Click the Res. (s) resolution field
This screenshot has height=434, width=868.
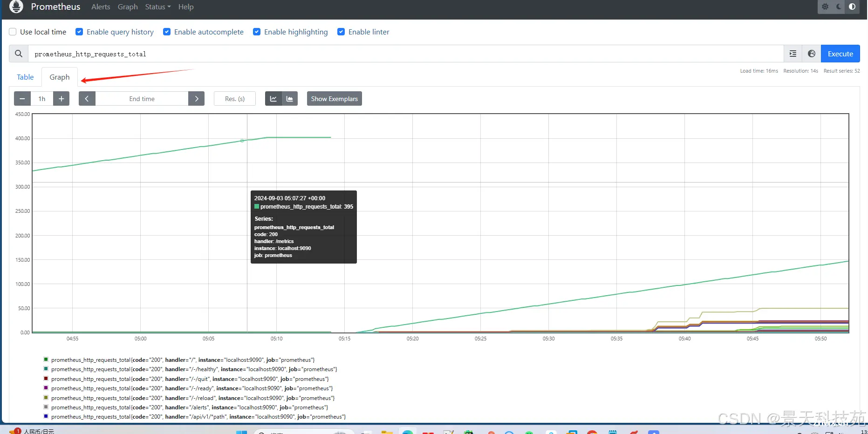point(235,99)
